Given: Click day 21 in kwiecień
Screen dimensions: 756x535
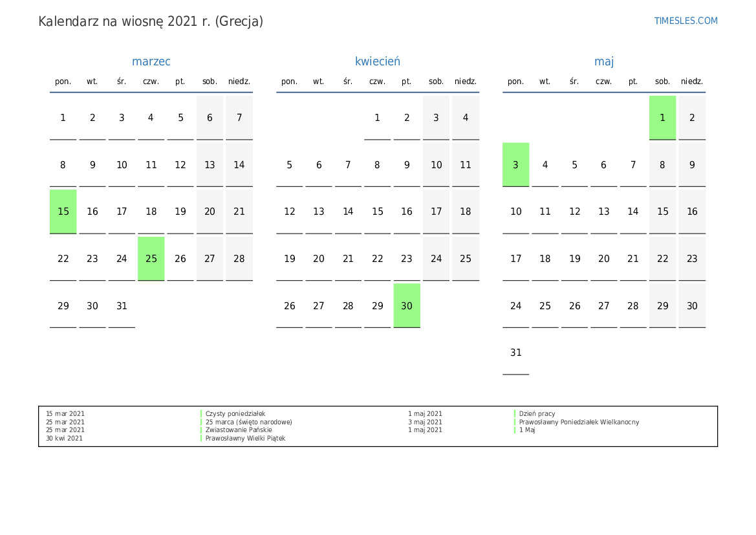Looking at the screenshot, I should coord(348,259).
